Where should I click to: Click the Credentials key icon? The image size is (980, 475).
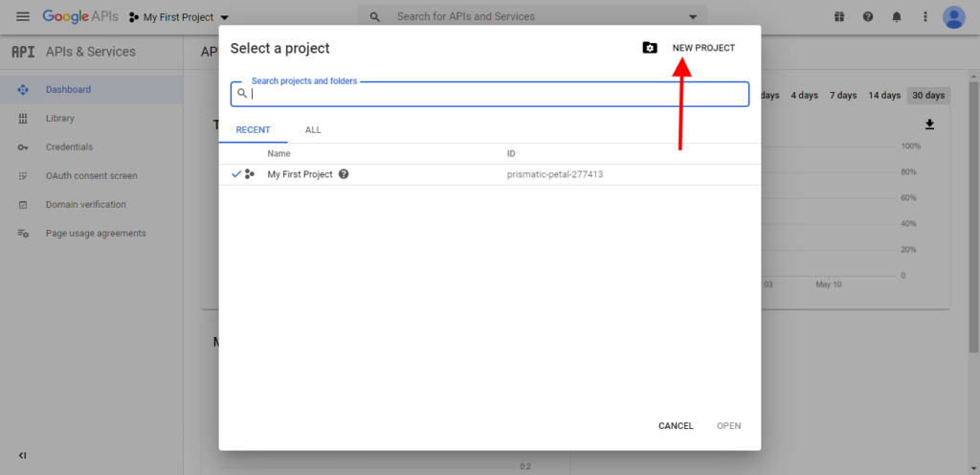pyautogui.click(x=23, y=147)
